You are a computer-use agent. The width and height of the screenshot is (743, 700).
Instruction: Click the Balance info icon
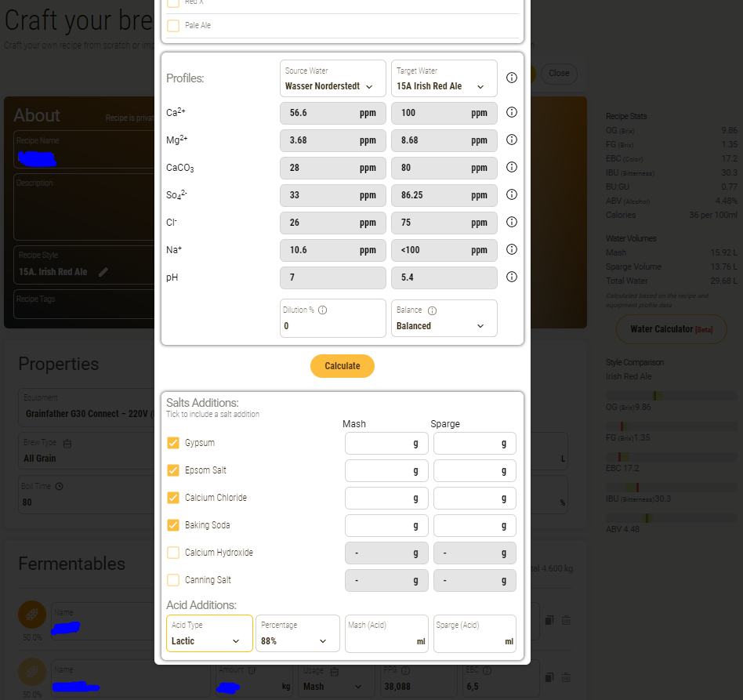pyautogui.click(x=432, y=310)
